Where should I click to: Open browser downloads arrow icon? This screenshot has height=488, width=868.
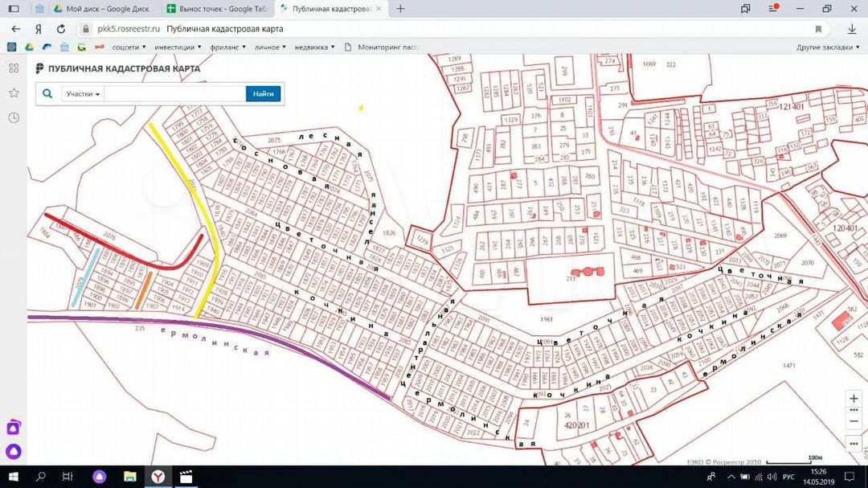852,28
